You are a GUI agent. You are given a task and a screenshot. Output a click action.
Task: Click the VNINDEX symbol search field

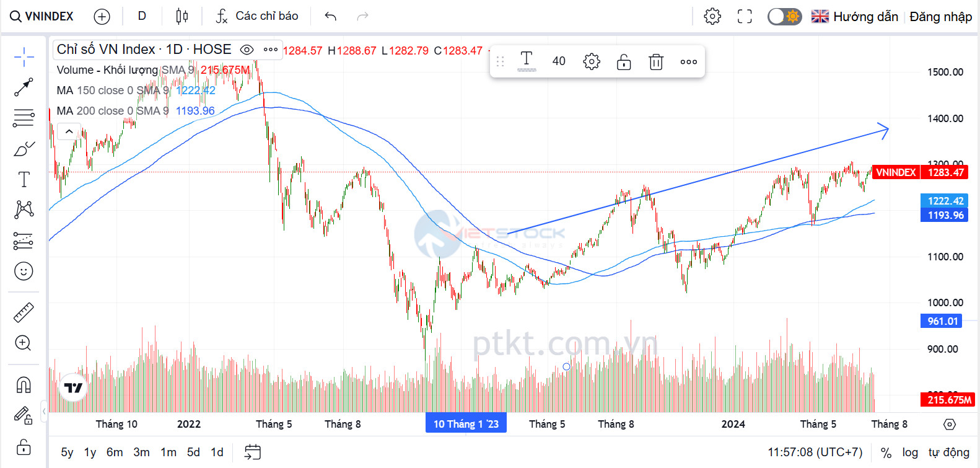(42, 16)
